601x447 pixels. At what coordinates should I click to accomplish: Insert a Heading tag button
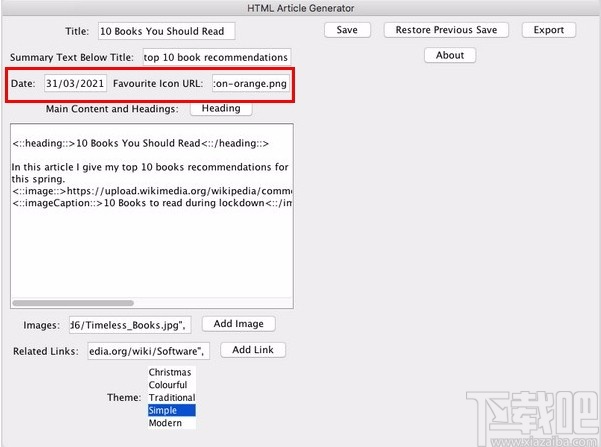click(x=221, y=108)
